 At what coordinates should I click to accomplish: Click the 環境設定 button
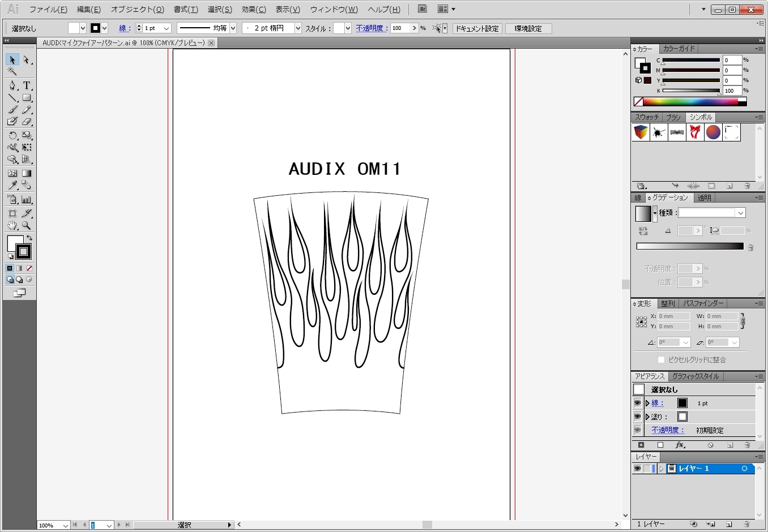click(x=528, y=28)
